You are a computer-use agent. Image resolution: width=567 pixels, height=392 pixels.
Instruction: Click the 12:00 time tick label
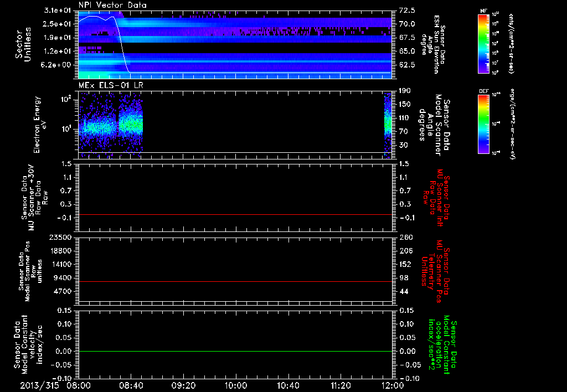tap(393, 385)
